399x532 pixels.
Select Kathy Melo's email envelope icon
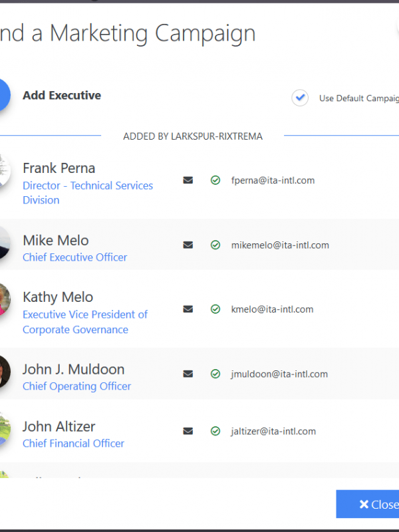point(188,309)
